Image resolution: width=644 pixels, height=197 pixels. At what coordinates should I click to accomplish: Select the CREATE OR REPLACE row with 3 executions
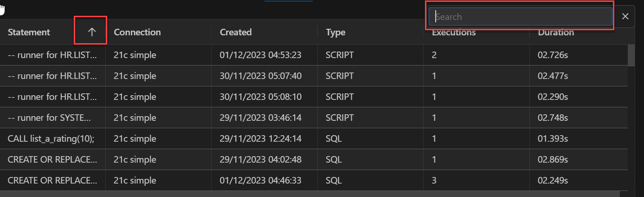pos(52,181)
